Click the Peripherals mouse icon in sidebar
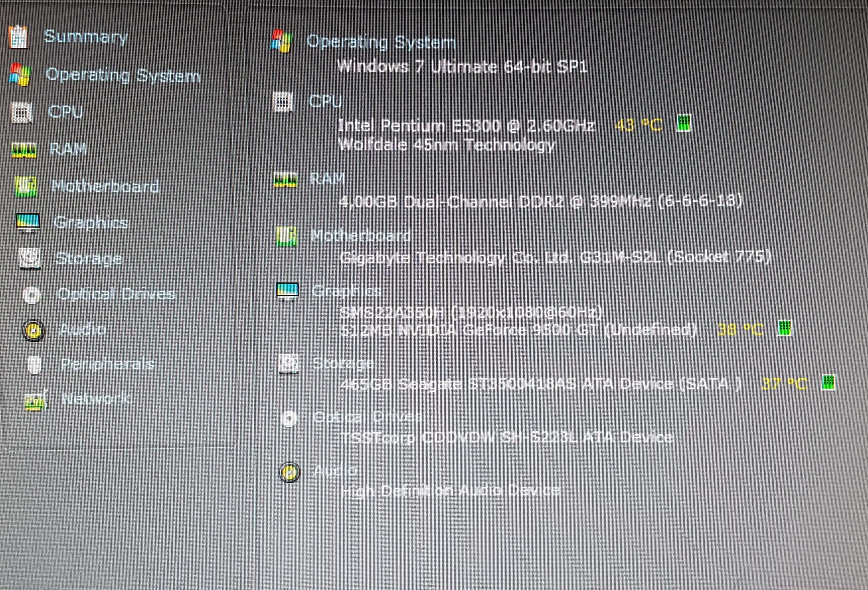The image size is (868, 590). click(x=35, y=365)
